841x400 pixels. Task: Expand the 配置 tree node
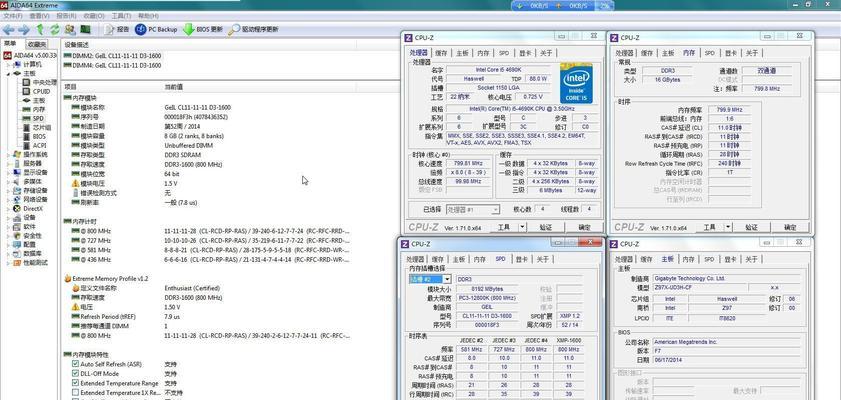tap(9, 245)
